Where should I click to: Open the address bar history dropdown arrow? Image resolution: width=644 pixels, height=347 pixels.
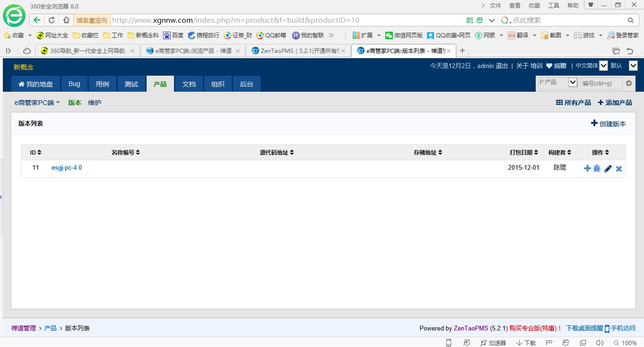pyautogui.click(x=492, y=20)
